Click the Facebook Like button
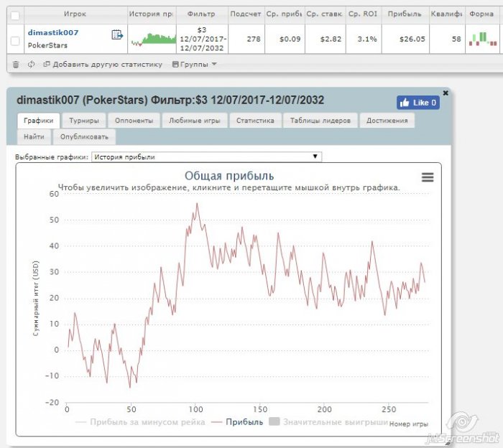The height and width of the screenshot is (448, 503). [x=417, y=103]
